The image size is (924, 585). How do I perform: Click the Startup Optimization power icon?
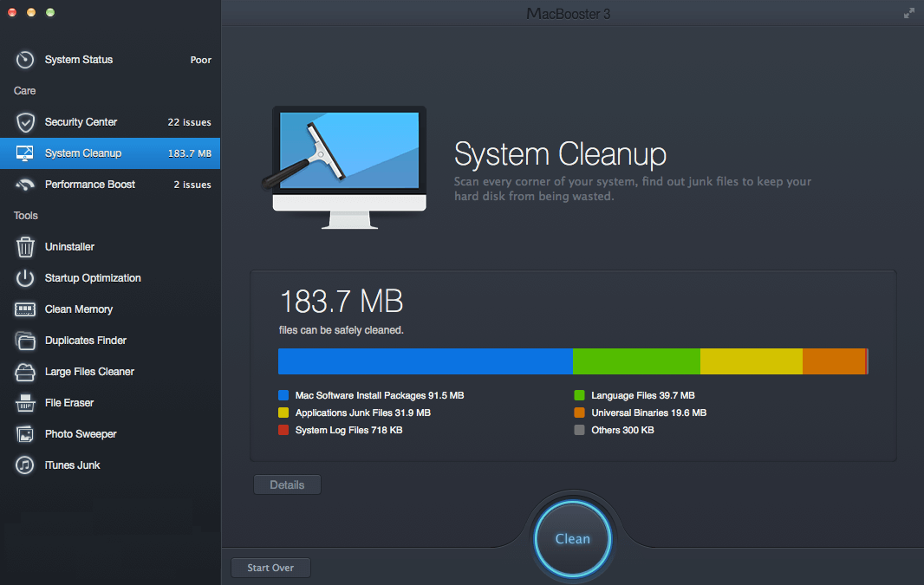pyautogui.click(x=25, y=278)
